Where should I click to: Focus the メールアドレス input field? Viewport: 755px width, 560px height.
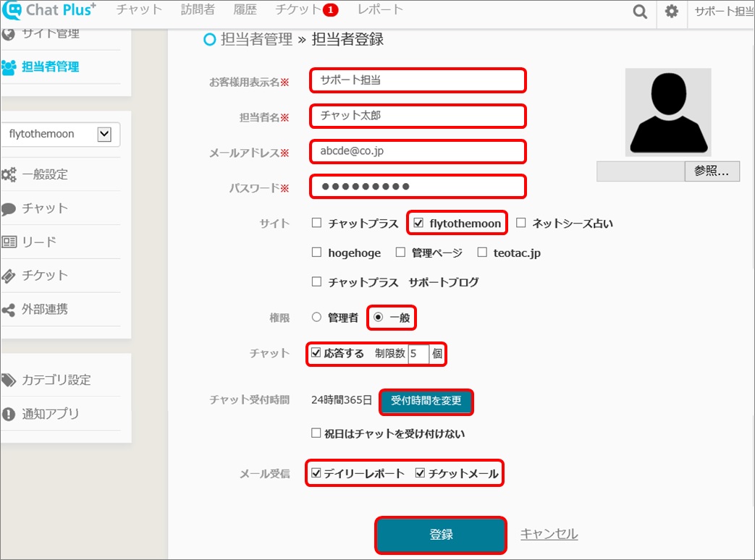[x=418, y=151]
